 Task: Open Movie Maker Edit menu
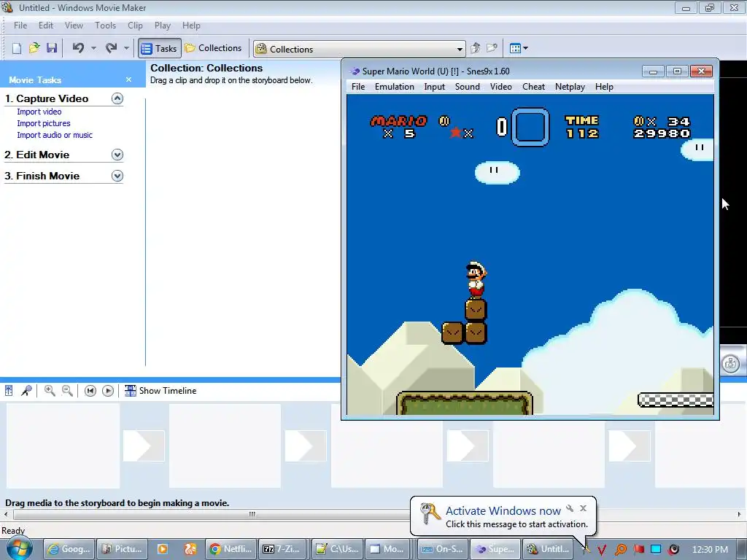pyautogui.click(x=46, y=26)
